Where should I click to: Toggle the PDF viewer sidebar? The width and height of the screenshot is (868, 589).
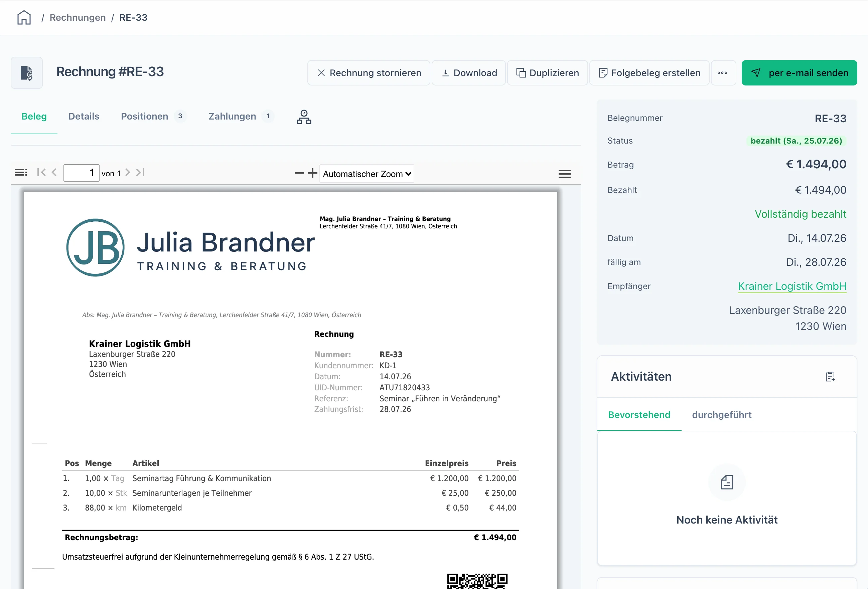point(20,172)
